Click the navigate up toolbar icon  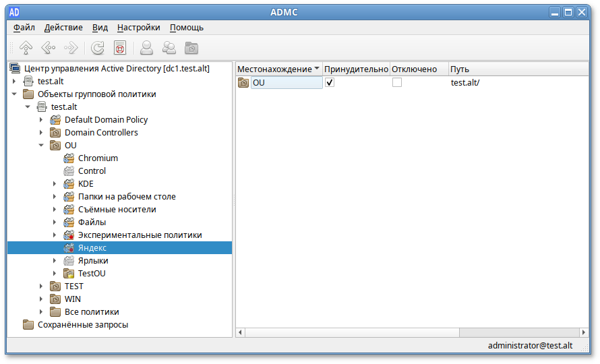tap(26, 48)
